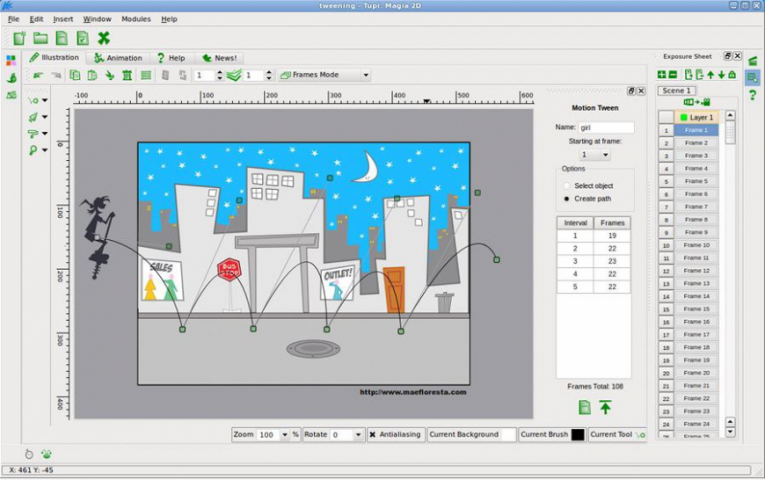
Task: Click the lock icon in Exposure Sheet toolbar
Action: [x=732, y=75]
